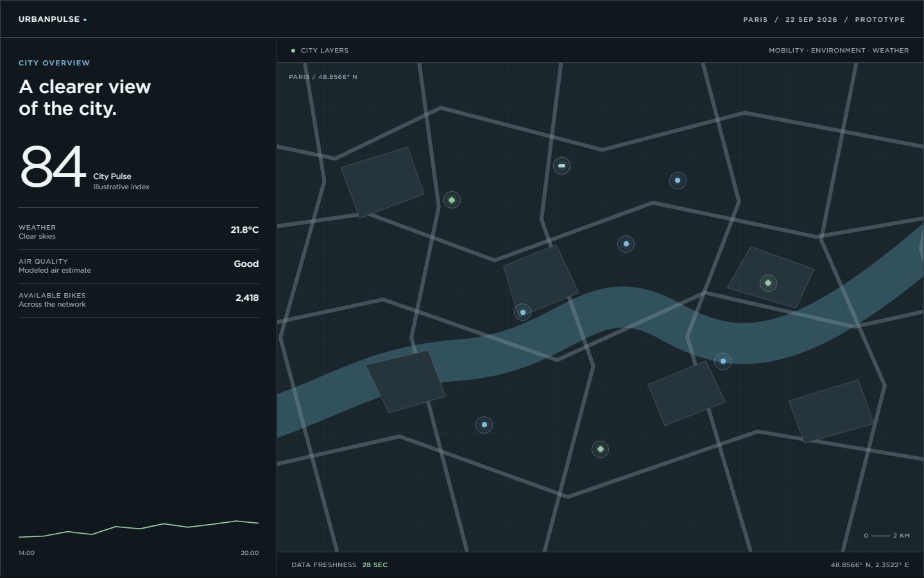This screenshot has height=578, width=924.
Task: Open the City Layers panel title
Action: click(325, 51)
